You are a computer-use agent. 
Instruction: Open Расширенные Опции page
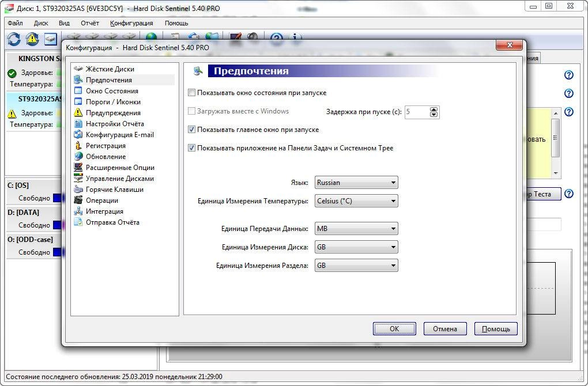point(120,167)
